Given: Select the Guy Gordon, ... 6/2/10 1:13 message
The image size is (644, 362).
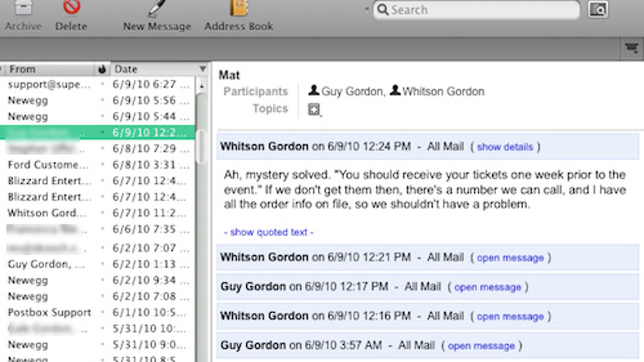Looking at the screenshot, I should coord(97,264).
